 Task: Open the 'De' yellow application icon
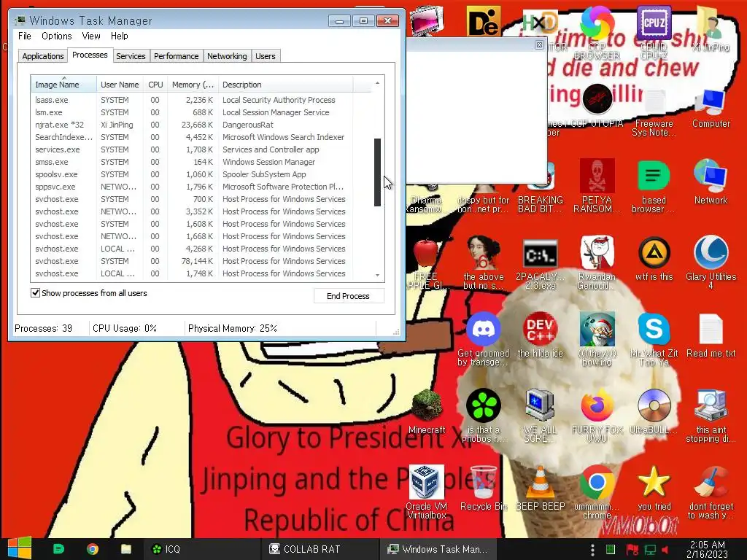point(483,21)
